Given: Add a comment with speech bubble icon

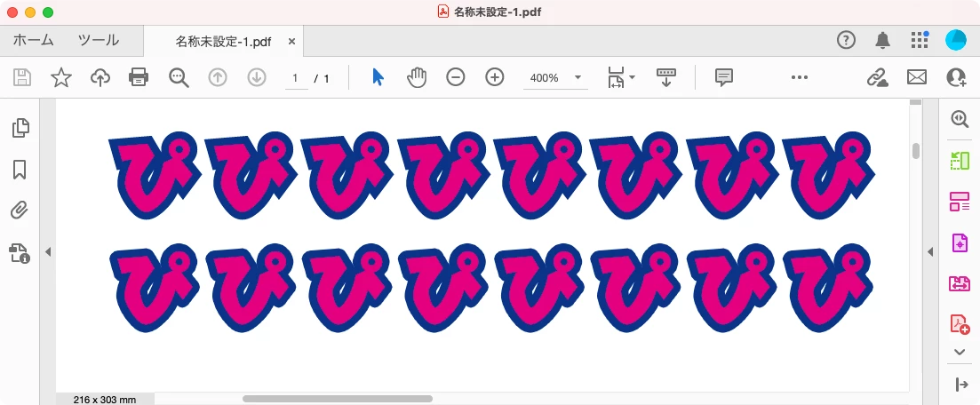Looking at the screenshot, I should tap(724, 77).
